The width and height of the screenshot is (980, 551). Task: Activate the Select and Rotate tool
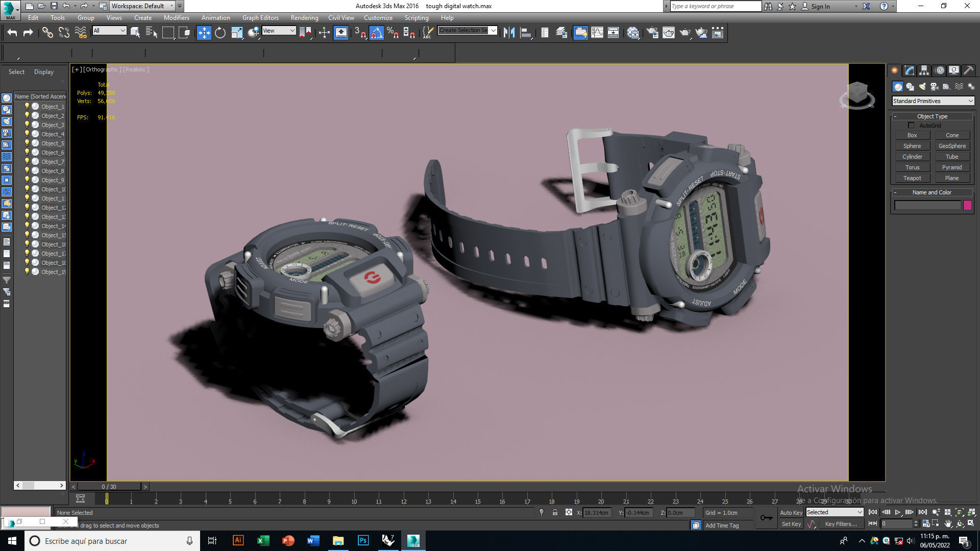[x=220, y=33]
